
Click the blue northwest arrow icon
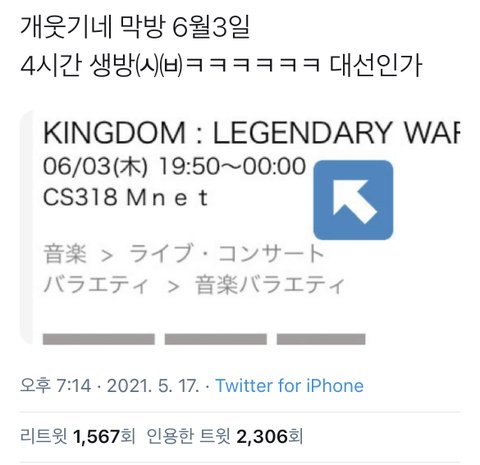[353, 200]
